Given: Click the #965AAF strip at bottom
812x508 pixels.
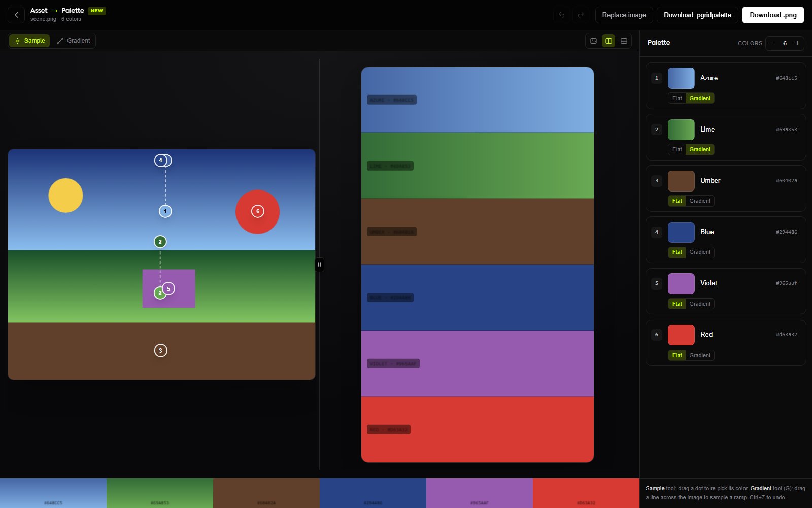Looking at the screenshot, I should coord(480,493).
